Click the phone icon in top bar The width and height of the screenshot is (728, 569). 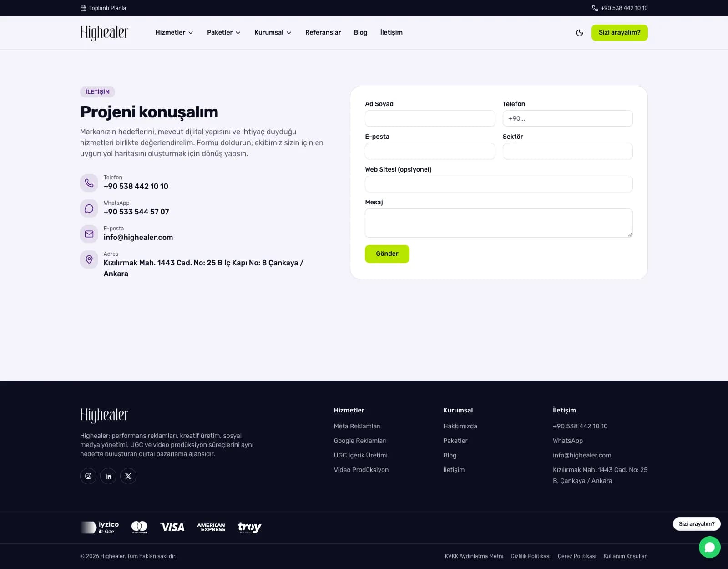[595, 8]
